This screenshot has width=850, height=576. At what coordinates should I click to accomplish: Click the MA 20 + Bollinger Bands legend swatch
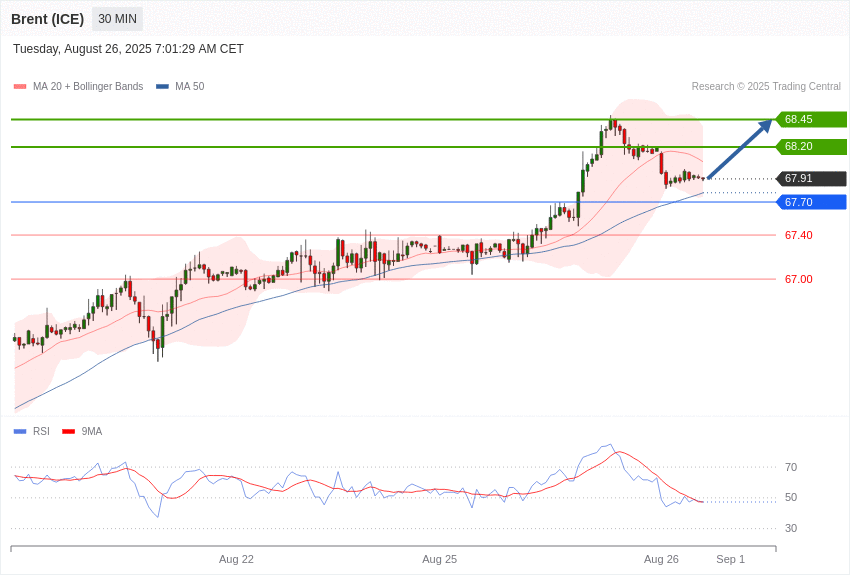(20, 87)
